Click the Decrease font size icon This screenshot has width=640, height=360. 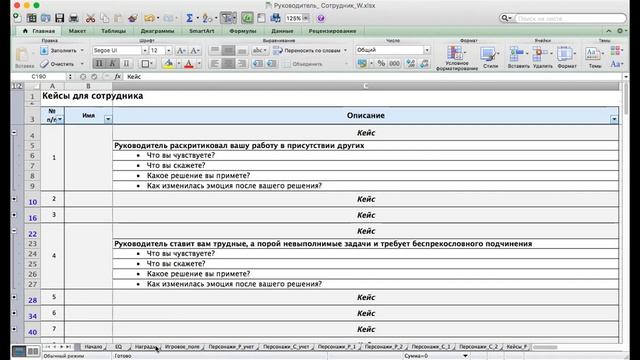pos(195,51)
